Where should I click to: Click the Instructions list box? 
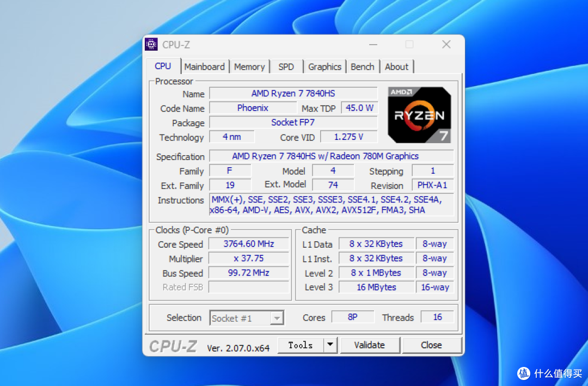click(x=332, y=205)
